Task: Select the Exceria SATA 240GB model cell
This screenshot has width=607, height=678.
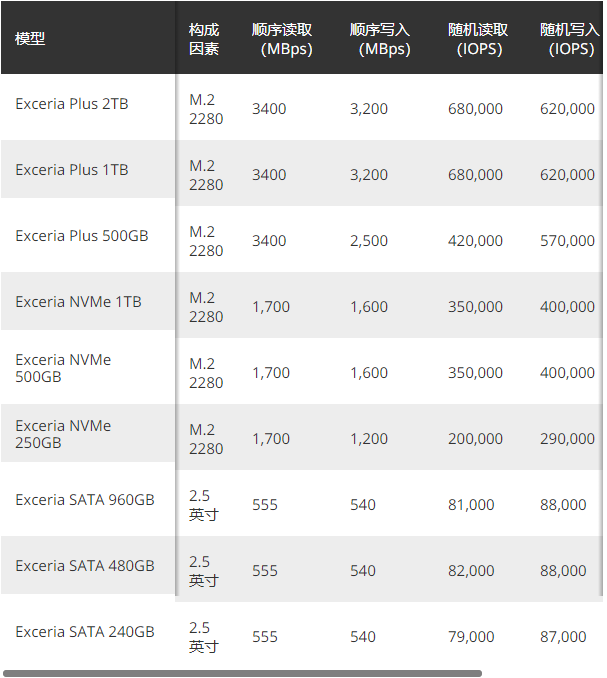Action: click(85, 632)
